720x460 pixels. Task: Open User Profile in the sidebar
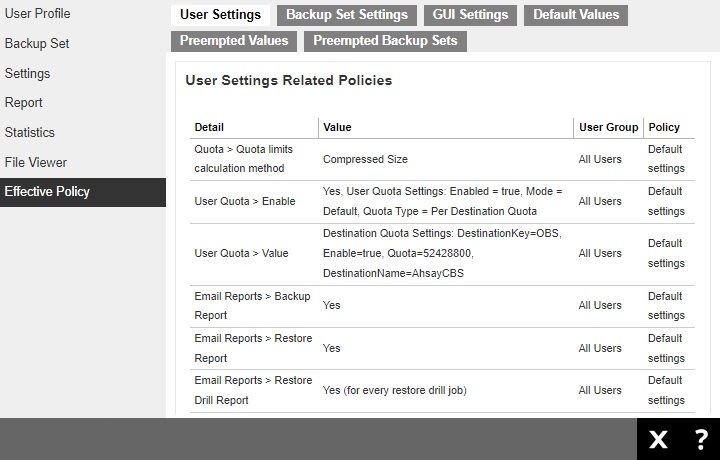(x=38, y=14)
